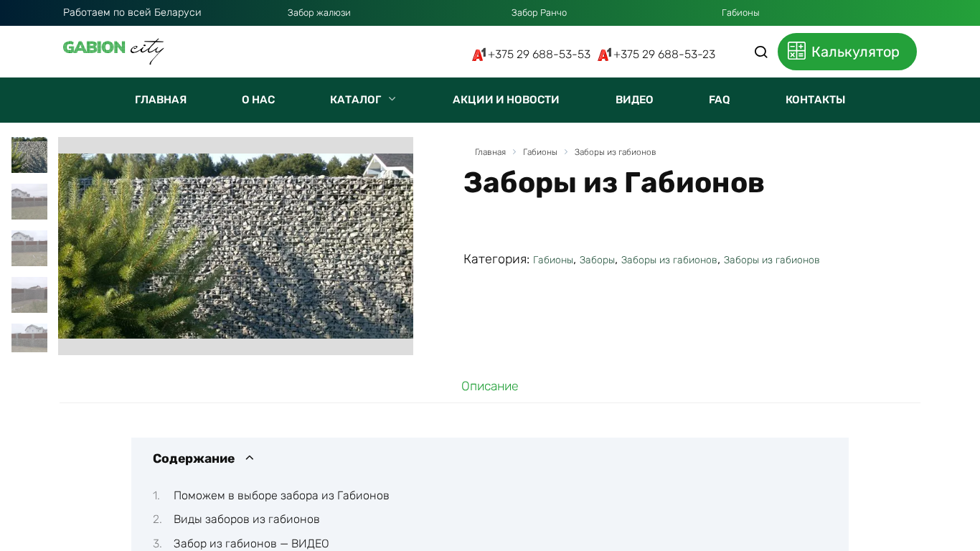Open Акции и новости menu item
Viewport: 980px width, 551px height.
click(506, 100)
